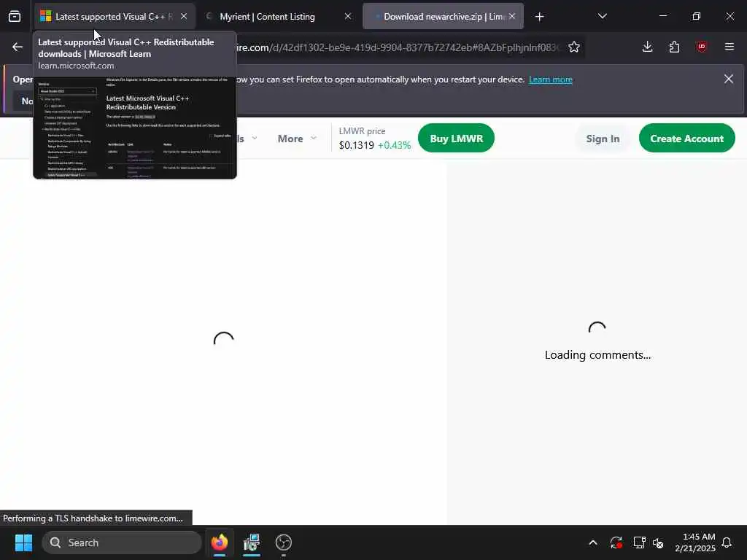747x560 pixels.
Task: Click the limewire URL in the address bar
Action: point(398,47)
